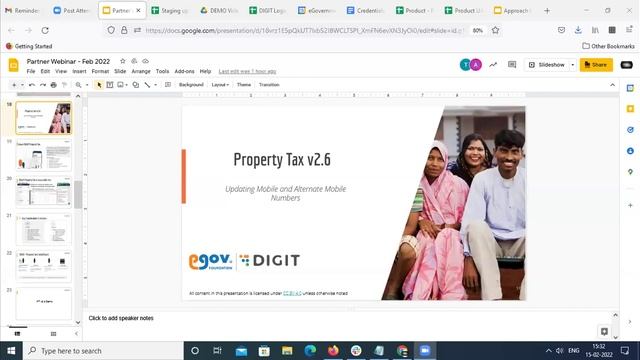Insert an image from toolbar

[x=120, y=85]
